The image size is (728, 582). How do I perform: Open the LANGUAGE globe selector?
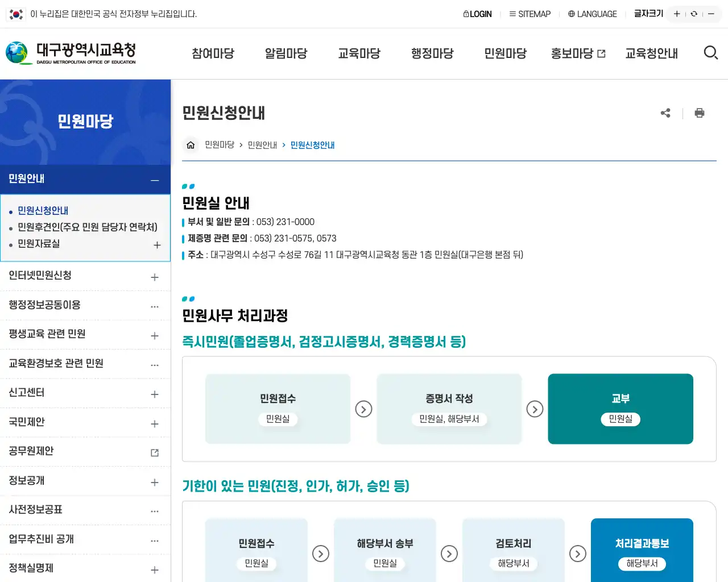(x=570, y=14)
